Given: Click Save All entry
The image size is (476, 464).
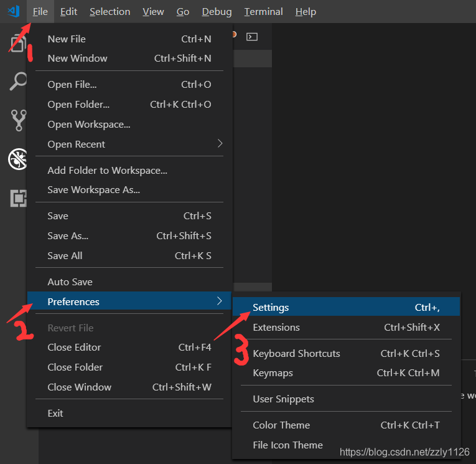Looking at the screenshot, I should [129, 255].
